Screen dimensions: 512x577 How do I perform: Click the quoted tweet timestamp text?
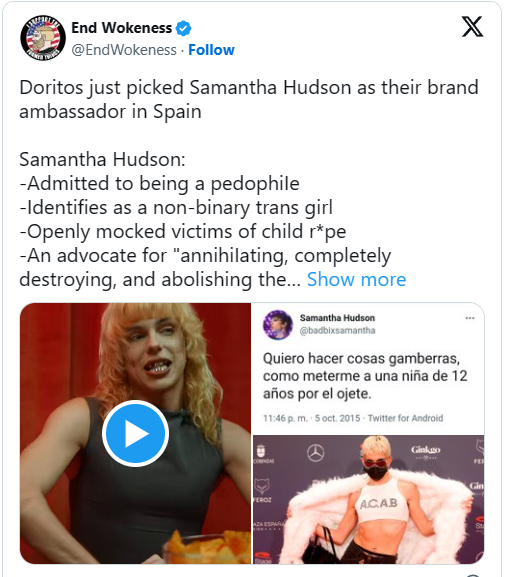click(x=353, y=418)
